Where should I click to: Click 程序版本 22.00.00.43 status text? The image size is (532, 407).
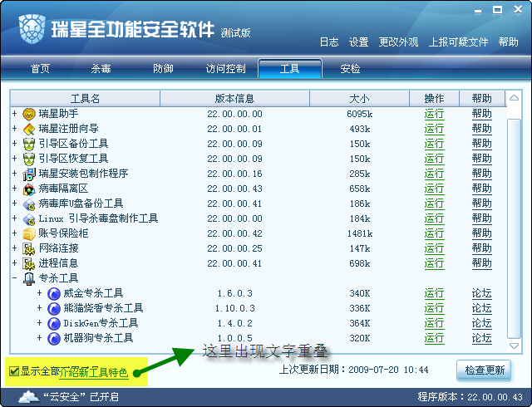click(x=470, y=397)
